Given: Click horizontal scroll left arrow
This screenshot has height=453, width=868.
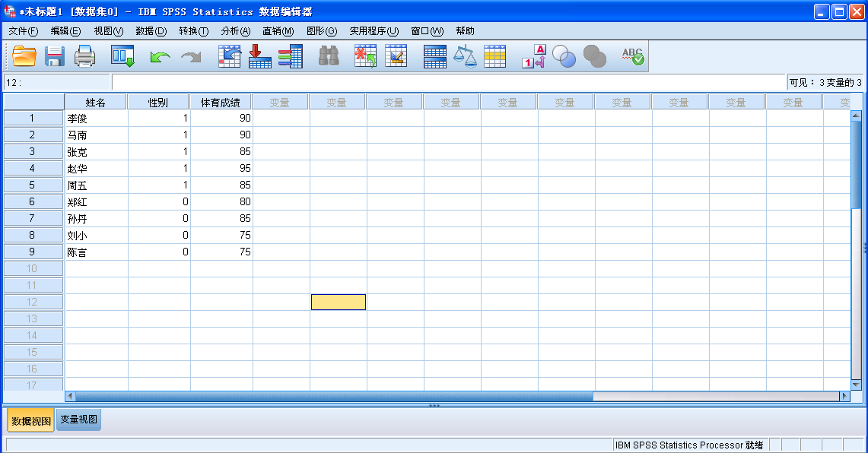Looking at the screenshot, I should [70, 396].
